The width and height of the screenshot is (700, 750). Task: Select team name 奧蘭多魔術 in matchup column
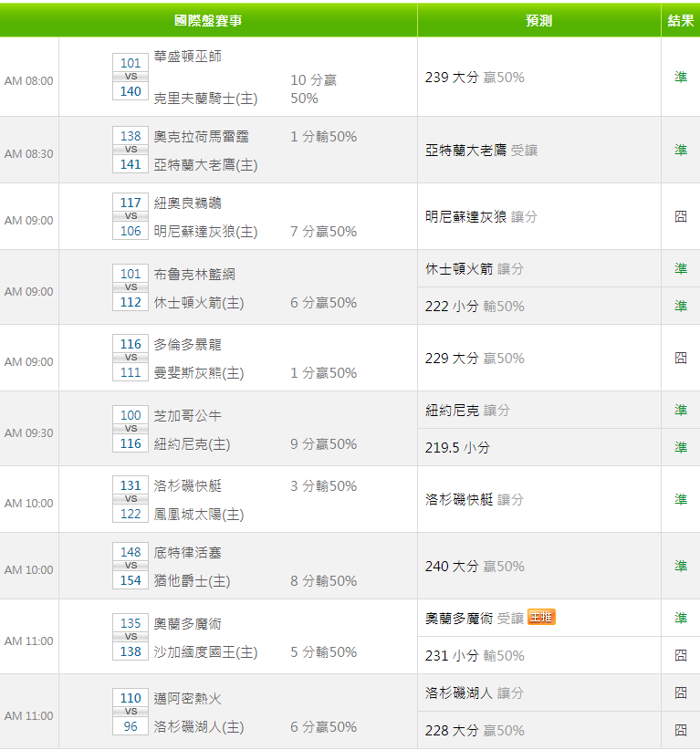click(188, 624)
